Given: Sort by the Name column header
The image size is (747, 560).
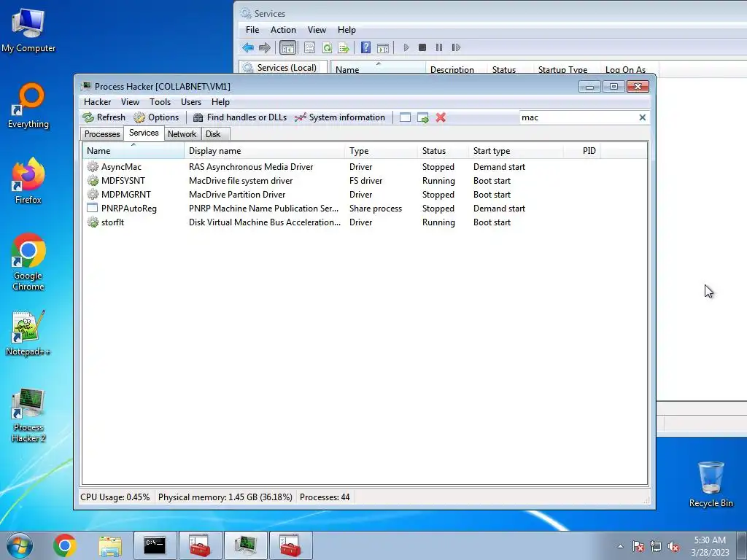Looking at the screenshot, I should (x=133, y=150).
